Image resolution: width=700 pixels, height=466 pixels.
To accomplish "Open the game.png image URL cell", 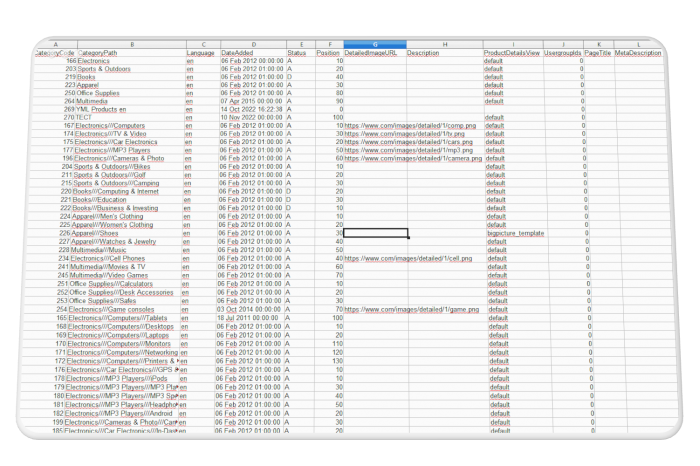I will click(412, 309).
